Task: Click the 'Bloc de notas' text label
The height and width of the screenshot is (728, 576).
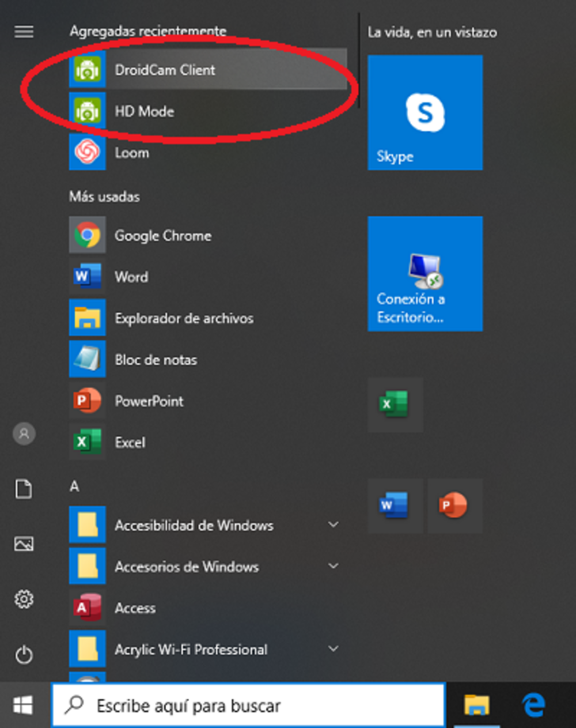Action: 156,360
